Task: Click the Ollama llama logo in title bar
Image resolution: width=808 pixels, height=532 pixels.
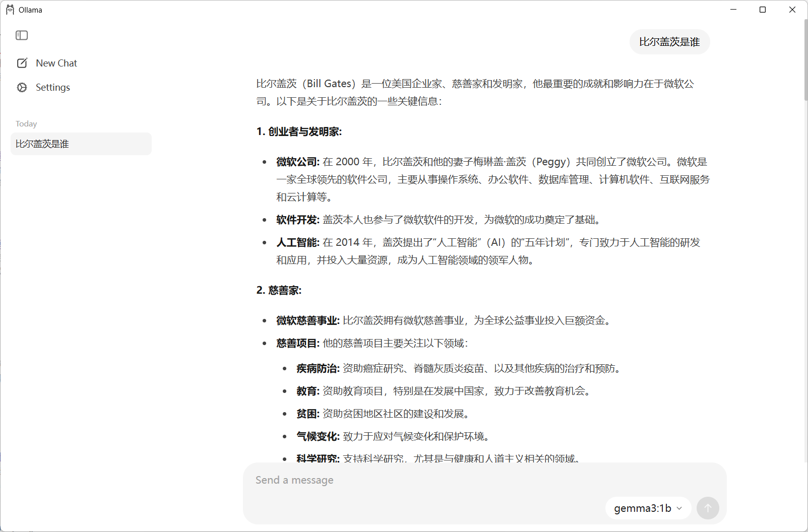Action: click(x=10, y=10)
